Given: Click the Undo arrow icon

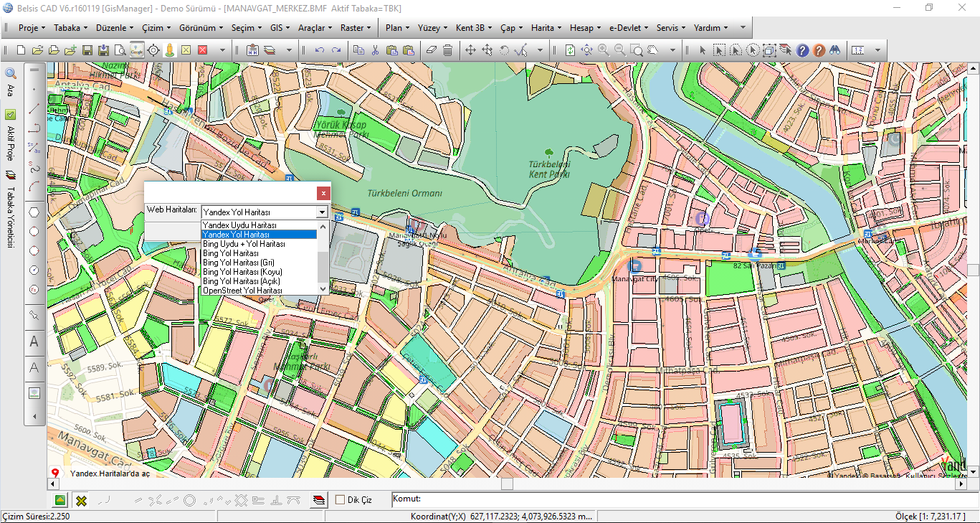Looking at the screenshot, I should 319,50.
